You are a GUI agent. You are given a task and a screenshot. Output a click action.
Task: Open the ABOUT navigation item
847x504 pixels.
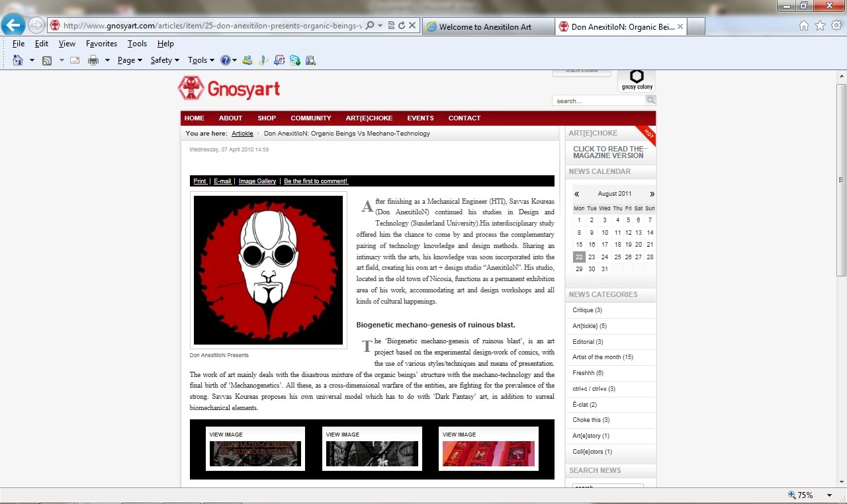coord(231,118)
